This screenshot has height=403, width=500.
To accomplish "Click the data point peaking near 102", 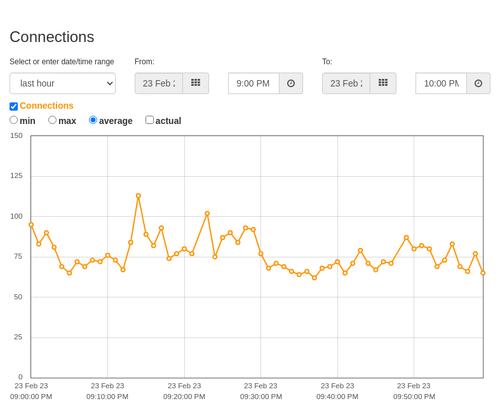I will 207,213.
